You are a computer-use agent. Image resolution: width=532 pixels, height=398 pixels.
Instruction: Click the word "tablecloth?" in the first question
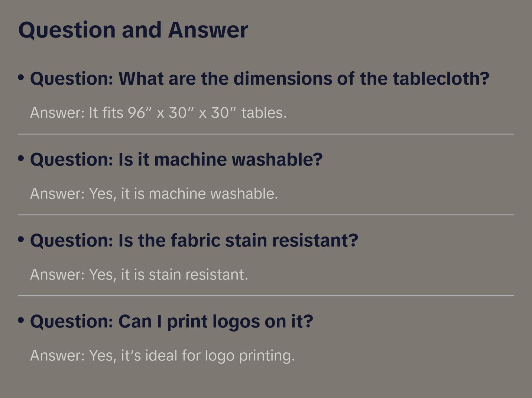[x=441, y=79]
